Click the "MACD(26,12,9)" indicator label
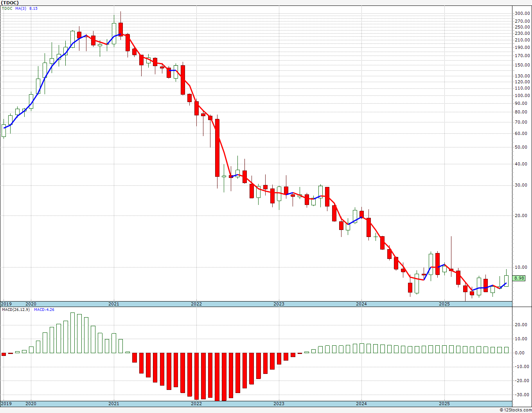The image size is (532, 413). pyautogui.click(x=16, y=310)
